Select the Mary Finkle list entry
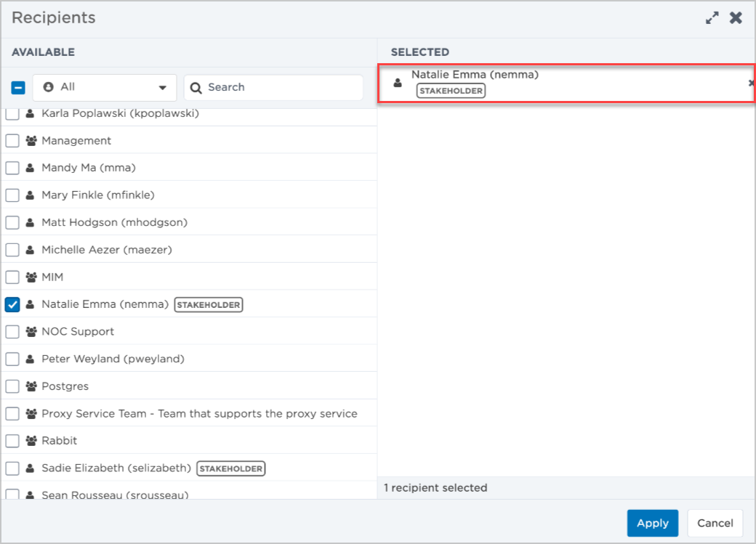 (98, 195)
